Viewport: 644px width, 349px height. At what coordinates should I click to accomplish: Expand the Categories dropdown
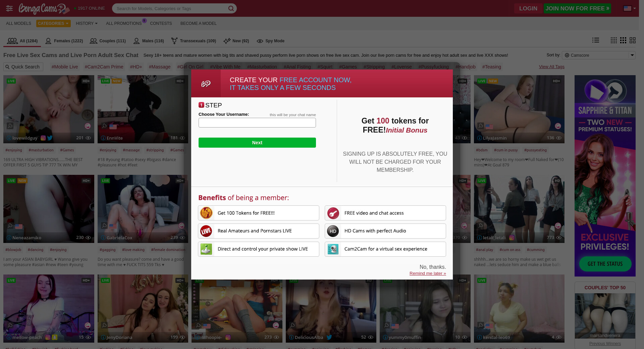point(53,23)
